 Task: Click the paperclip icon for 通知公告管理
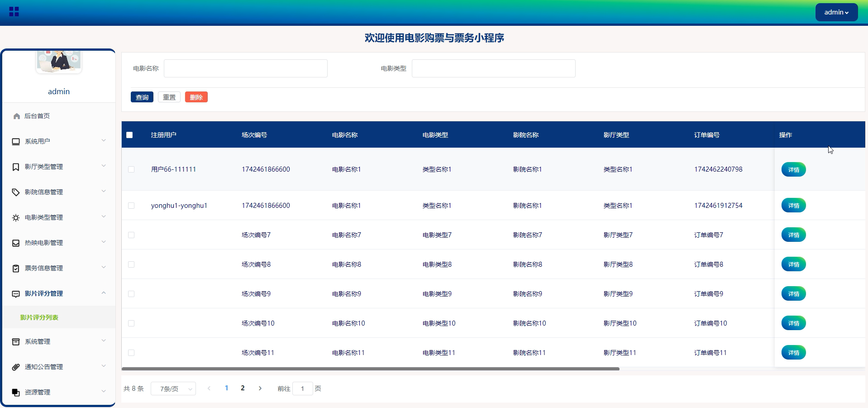(x=15, y=367)
